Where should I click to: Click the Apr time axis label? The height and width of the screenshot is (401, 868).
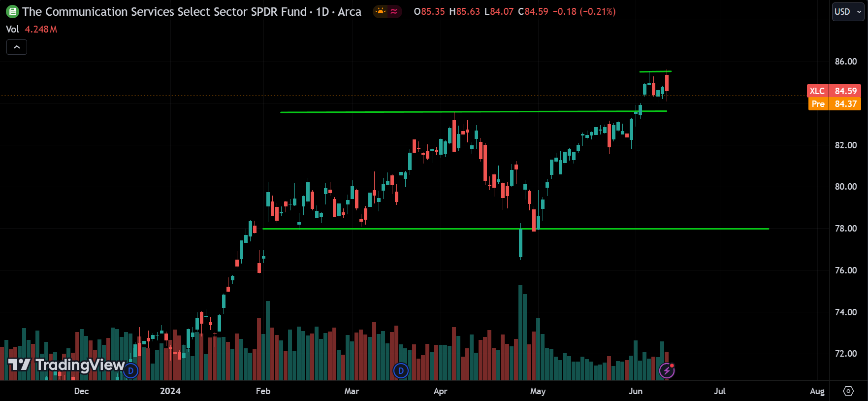click(x=440, y=391)
